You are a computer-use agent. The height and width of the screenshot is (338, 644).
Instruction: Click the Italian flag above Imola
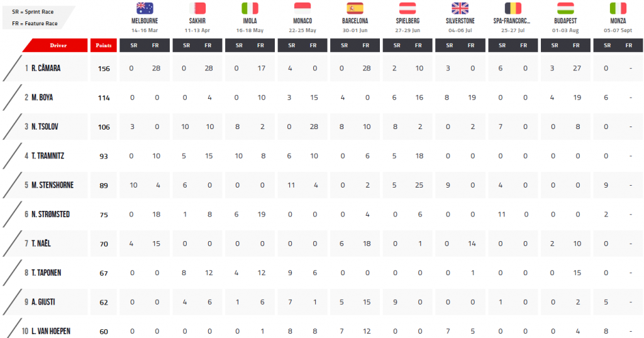[250, 8]
